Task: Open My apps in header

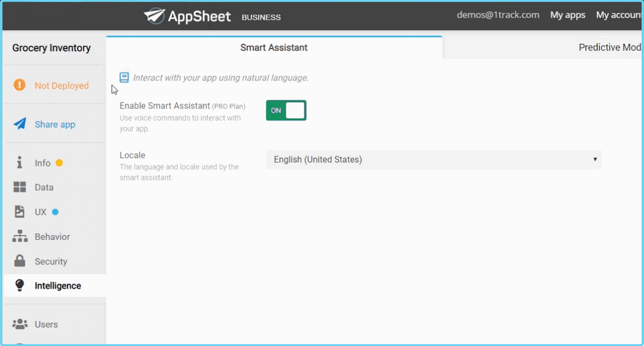Action: tap(568, 15)
